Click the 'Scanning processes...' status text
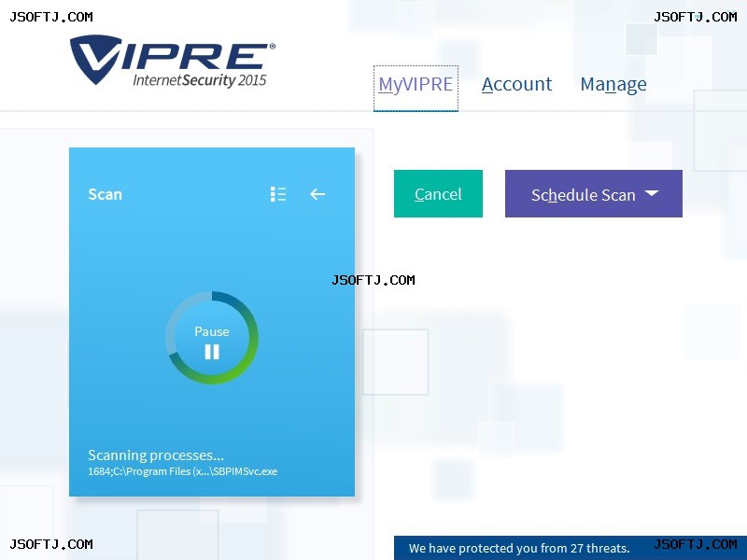This screenshot has width=747, height=560. coord(156,455)
